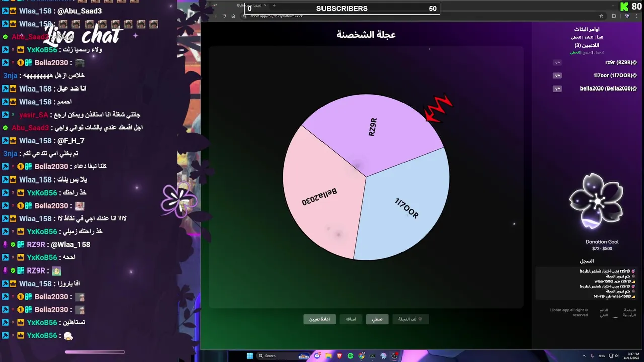
Task: Click player name @bella2030 (Bella2030) in list
Action: (x=608, y=88)
